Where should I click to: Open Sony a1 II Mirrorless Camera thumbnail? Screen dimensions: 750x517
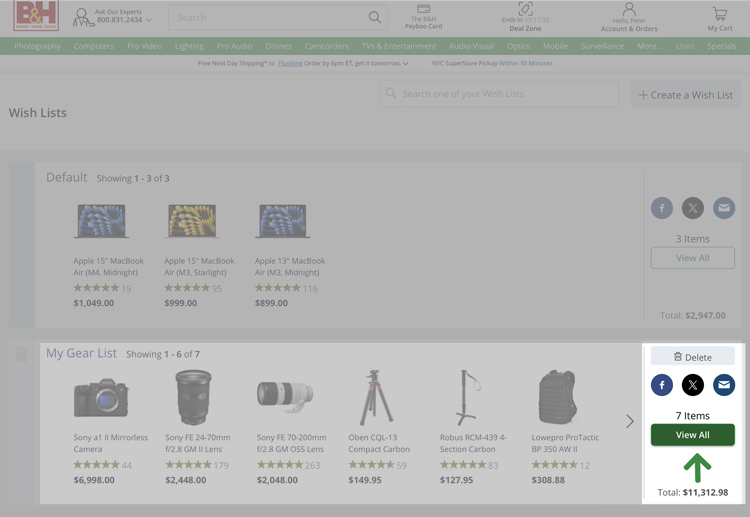pos(101,397)
